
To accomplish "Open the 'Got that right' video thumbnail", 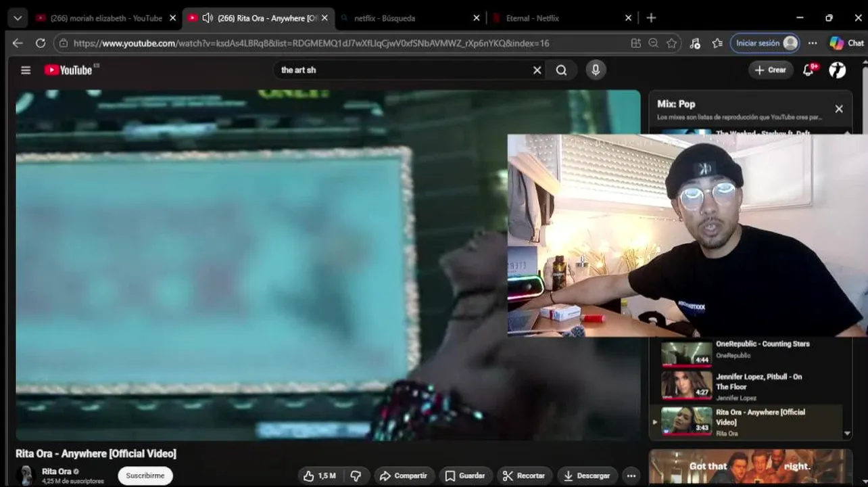I will click(750, 467).
